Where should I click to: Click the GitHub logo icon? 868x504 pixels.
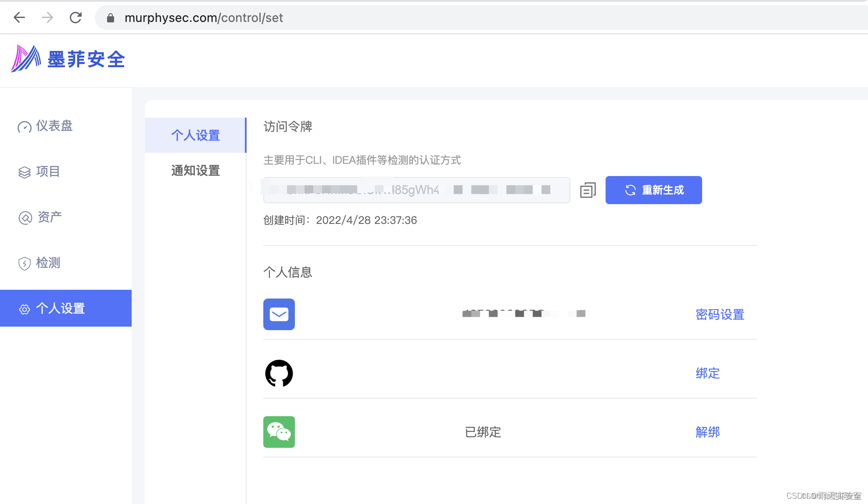click(x=279, y=373)
